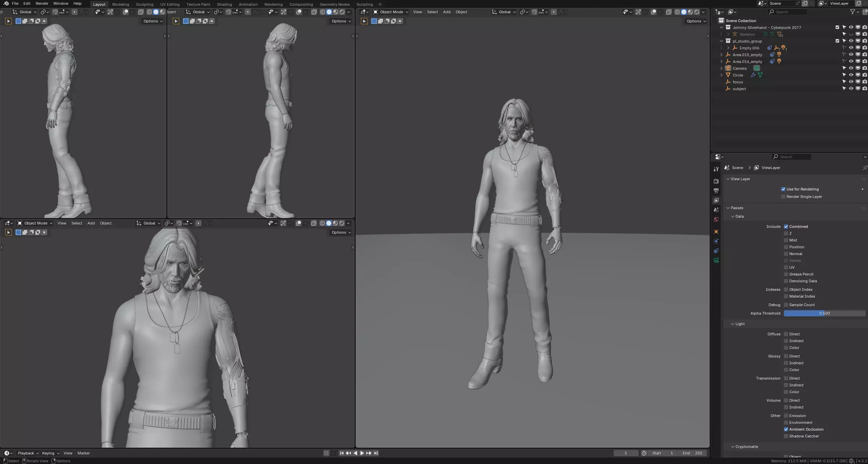Open the Add menu in right viewport
Screen dimensions: 868x464
(x=447, y=12)
